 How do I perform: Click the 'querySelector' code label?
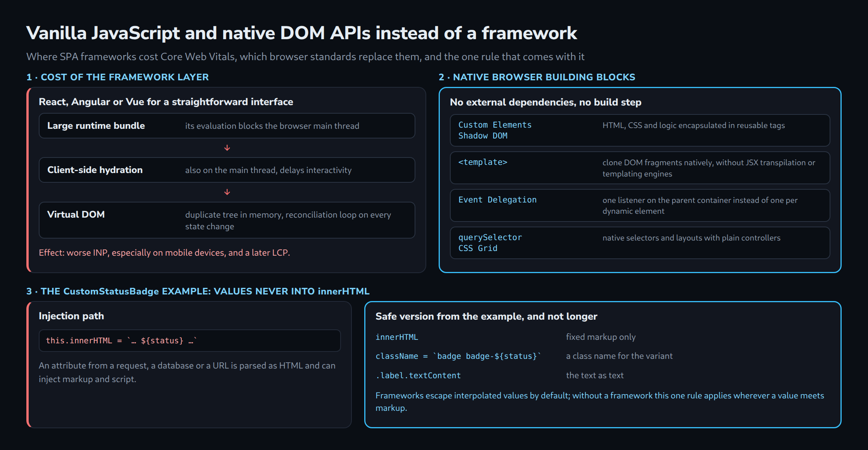[x=490, y=237]
